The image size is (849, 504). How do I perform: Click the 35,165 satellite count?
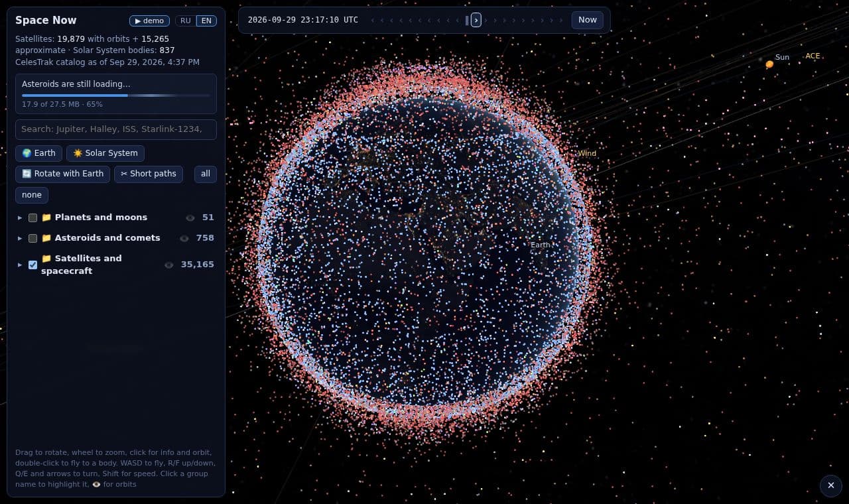click(198, 265)
